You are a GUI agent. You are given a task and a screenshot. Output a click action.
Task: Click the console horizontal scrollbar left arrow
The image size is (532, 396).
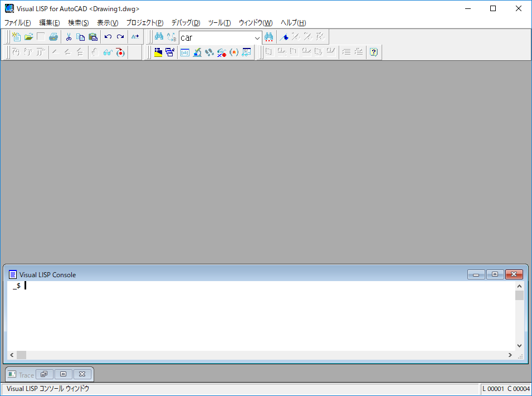pos(12,355)
